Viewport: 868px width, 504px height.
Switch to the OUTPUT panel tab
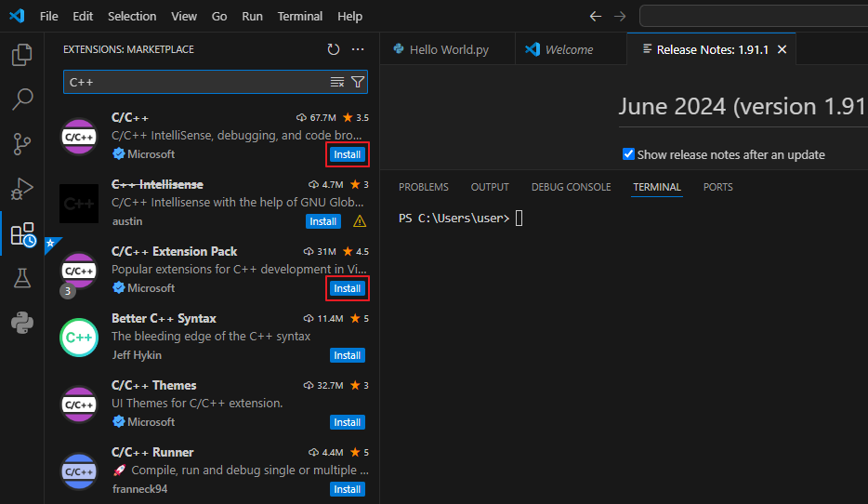tap(490, 187)
